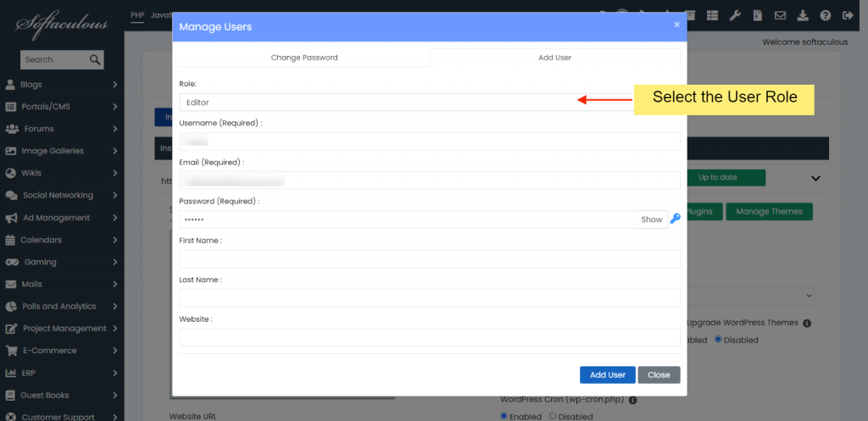Click the Social Networking chat bubbles icon
This screenshot has height=421, width=868.
click(11, 196)
